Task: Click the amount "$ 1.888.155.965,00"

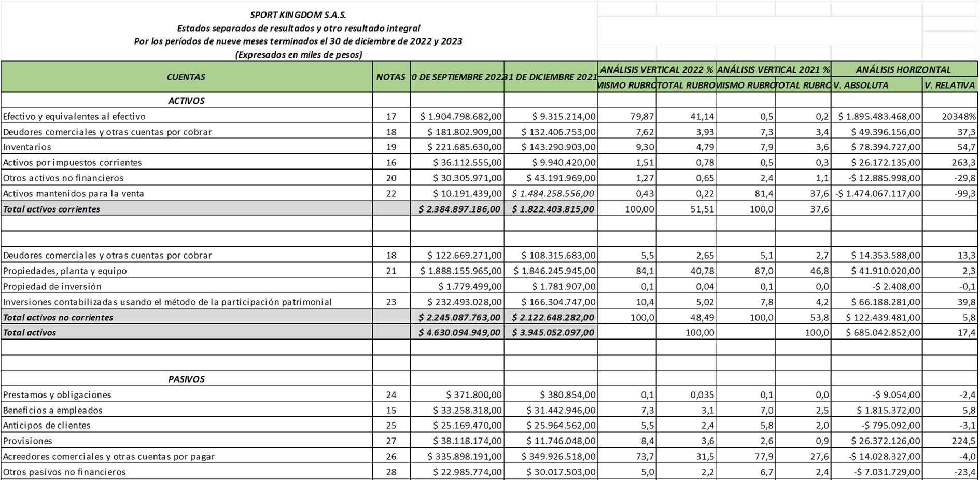Action: [460, 271]
